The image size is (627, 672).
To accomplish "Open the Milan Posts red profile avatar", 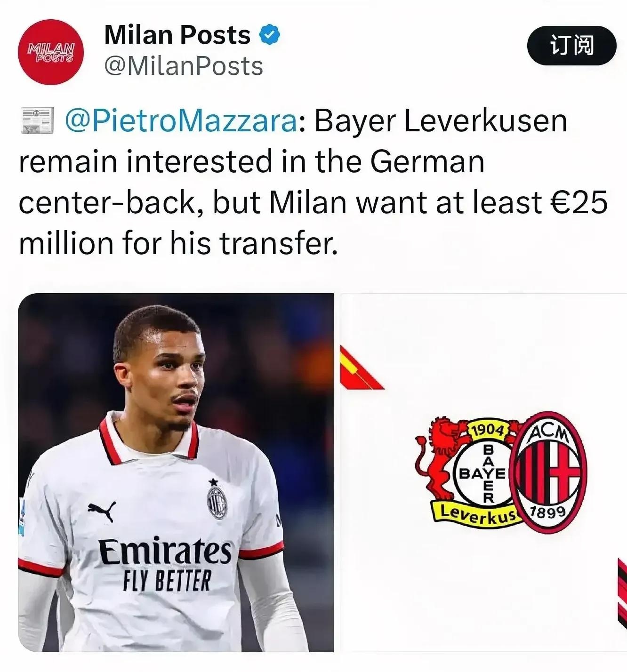I will click(x=51, y=52).
